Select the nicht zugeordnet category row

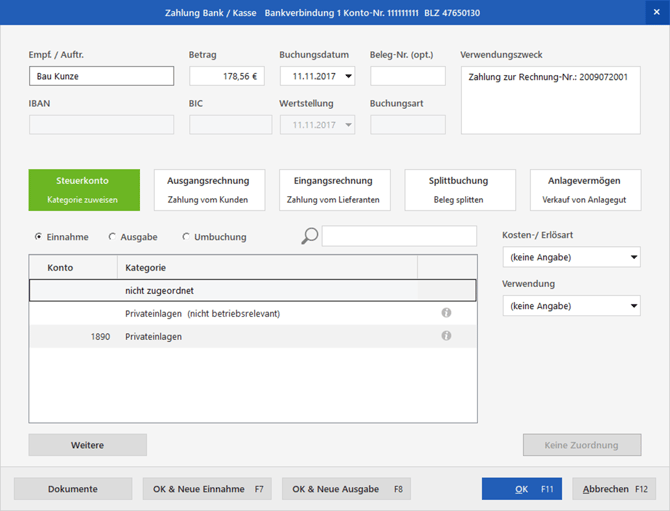252,290
